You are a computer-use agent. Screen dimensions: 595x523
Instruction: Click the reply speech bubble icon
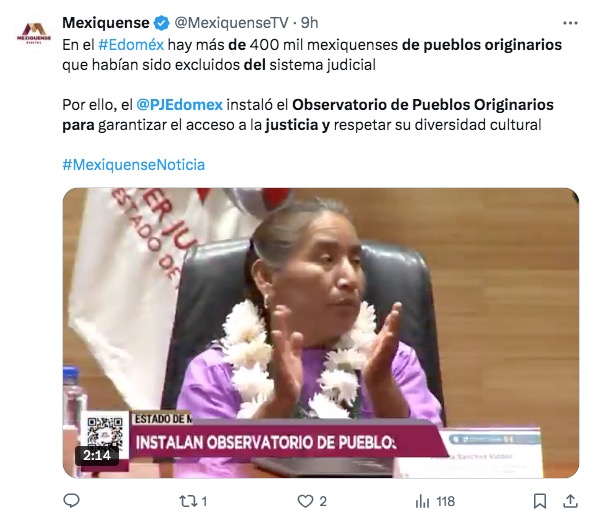[x=71, y=501]
